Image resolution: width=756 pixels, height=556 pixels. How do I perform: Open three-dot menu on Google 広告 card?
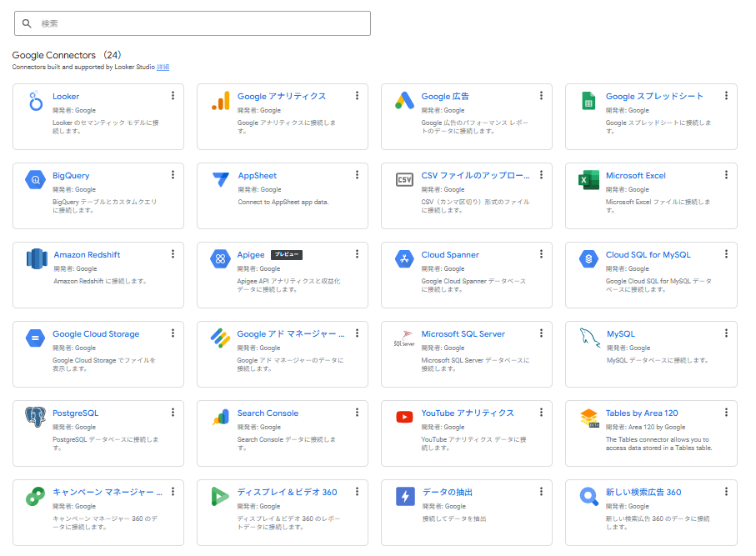coord(541,96)
